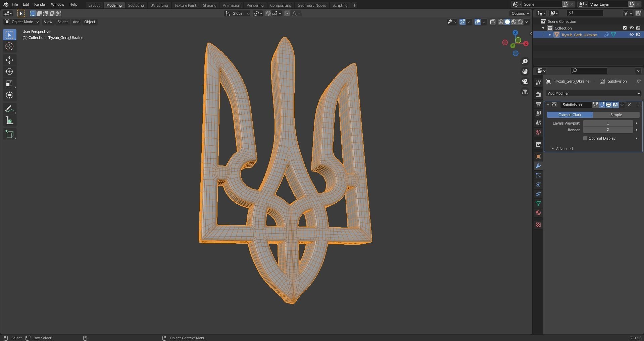Select Tryzub_Gerb_Ukraine in the Outliner
The height and width of the screenshot is (341, 644).
[x=579, y=35]
